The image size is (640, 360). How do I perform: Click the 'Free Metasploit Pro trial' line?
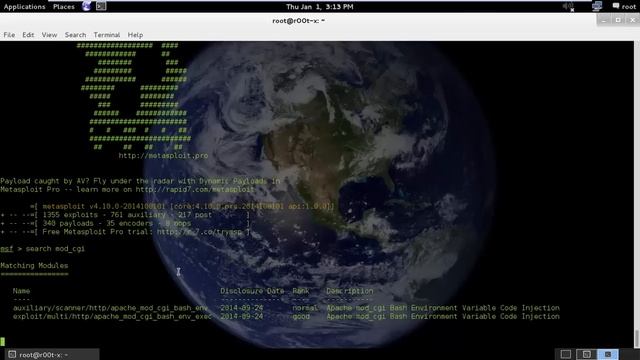125,232
